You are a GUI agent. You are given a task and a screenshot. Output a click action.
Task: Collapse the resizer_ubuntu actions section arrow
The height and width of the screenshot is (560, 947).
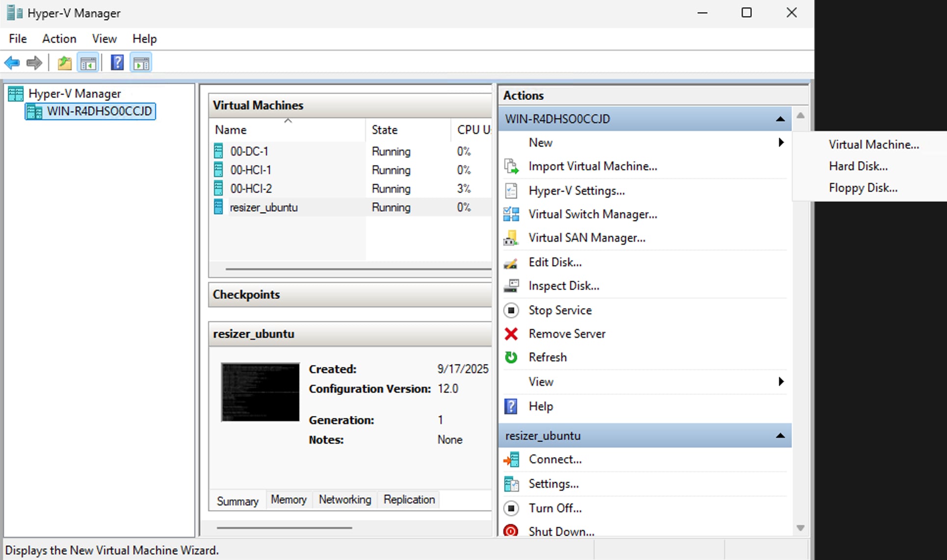point(780,436)
